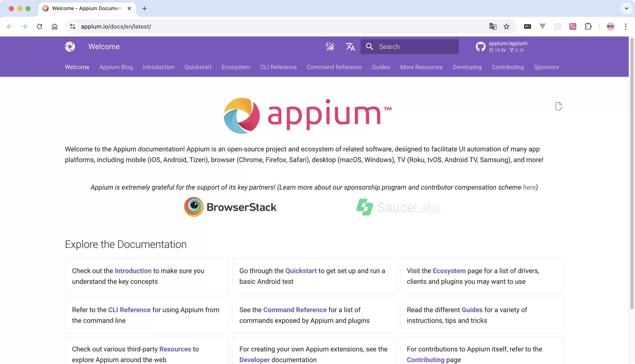Click the page vertical scrollbar
Screen dimensions: 635x364
click(x=632, y=173)
